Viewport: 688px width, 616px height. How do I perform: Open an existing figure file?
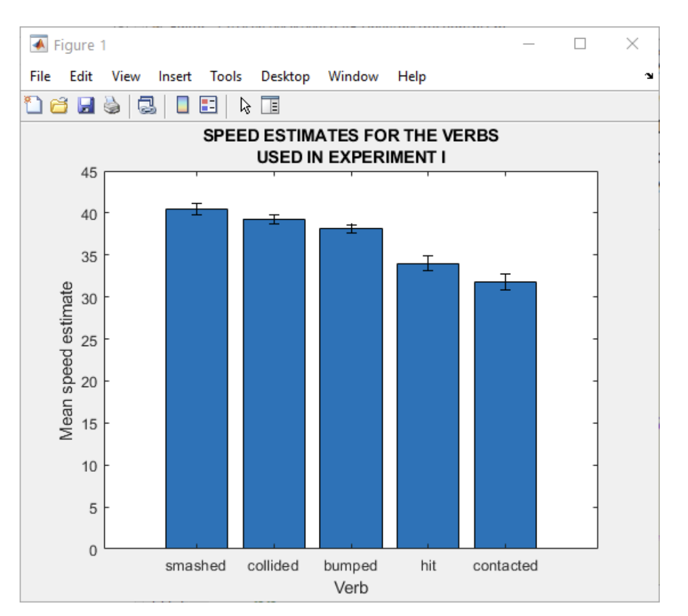pyautogui.click(x=58, y=106)
